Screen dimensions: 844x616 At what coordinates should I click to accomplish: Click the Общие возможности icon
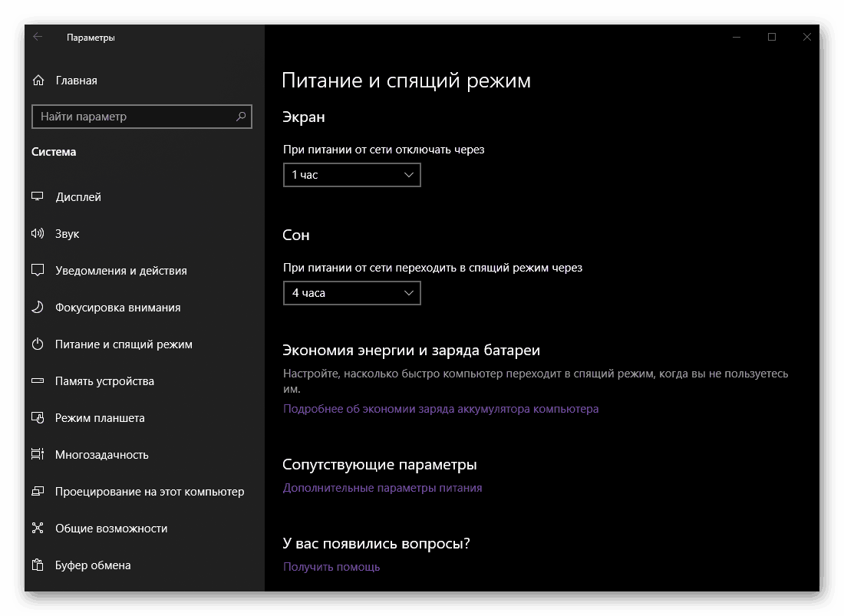[x=38, y=529]
